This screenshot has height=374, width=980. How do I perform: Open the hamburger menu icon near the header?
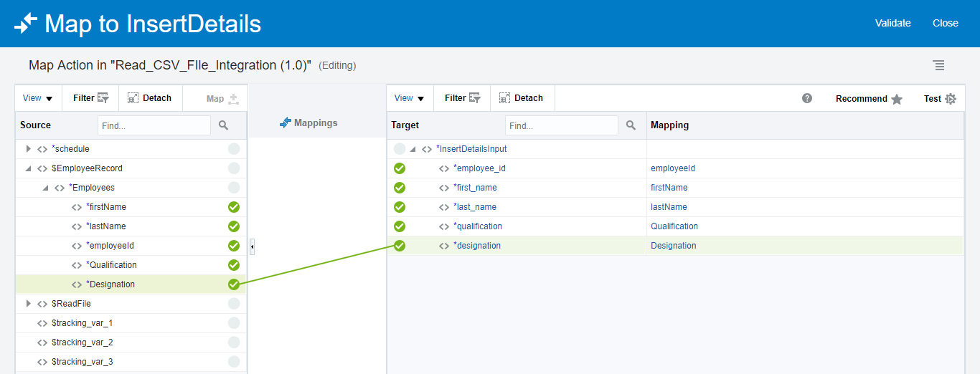(x=938, y=65)
